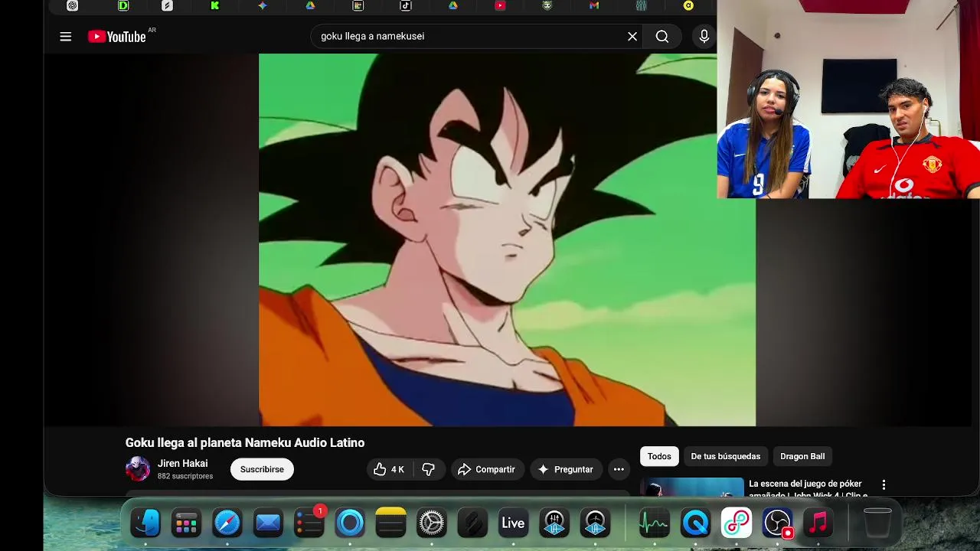Select De tus búsquedas filter chip
Screen dimensions: 980x551
(725, 456)
